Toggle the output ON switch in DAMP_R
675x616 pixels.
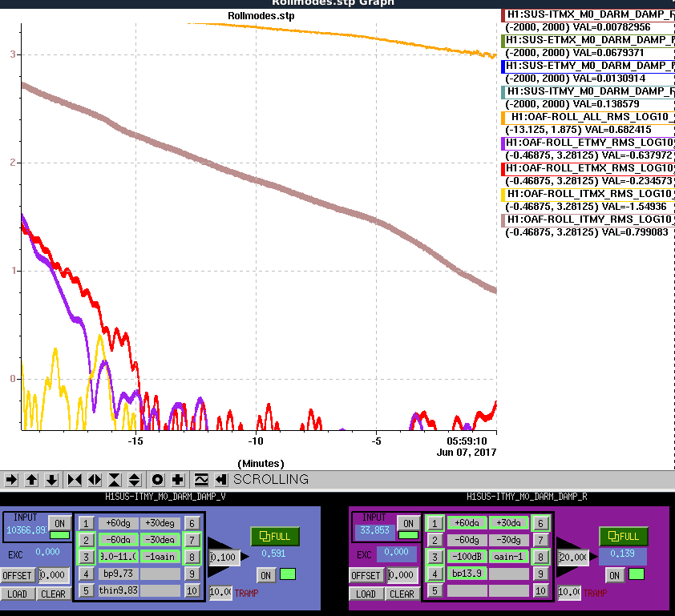coord(615,575)
